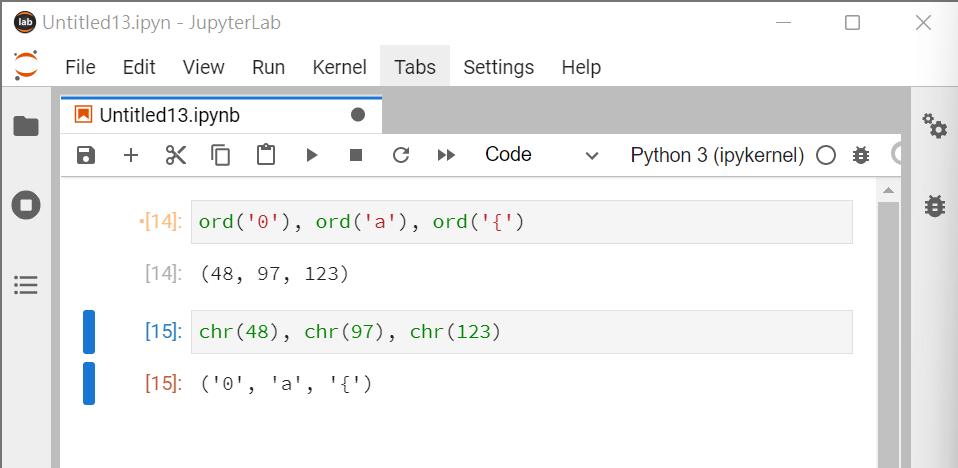Open the Help menu

pyautogui.click(x=581, y=67)
